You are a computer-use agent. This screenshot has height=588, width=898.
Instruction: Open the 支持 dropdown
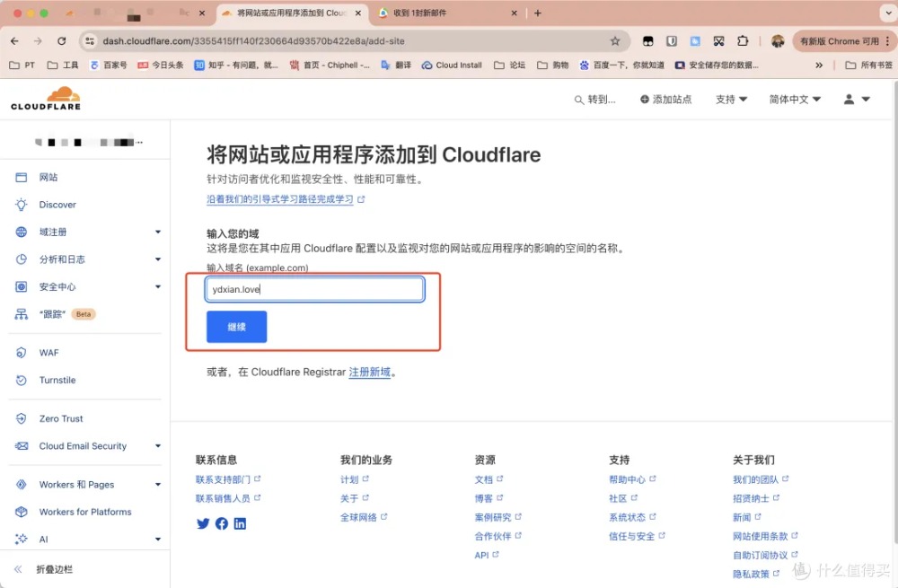731,99
